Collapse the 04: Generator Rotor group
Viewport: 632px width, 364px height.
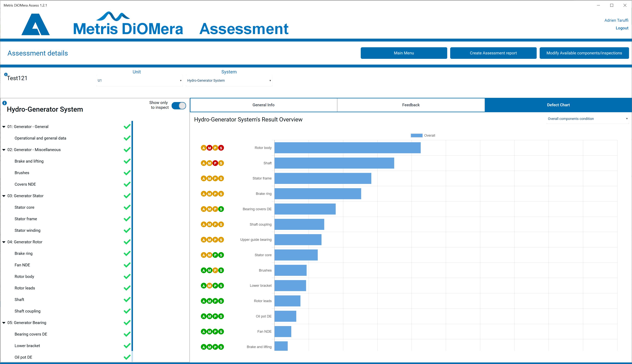[4, 242]
